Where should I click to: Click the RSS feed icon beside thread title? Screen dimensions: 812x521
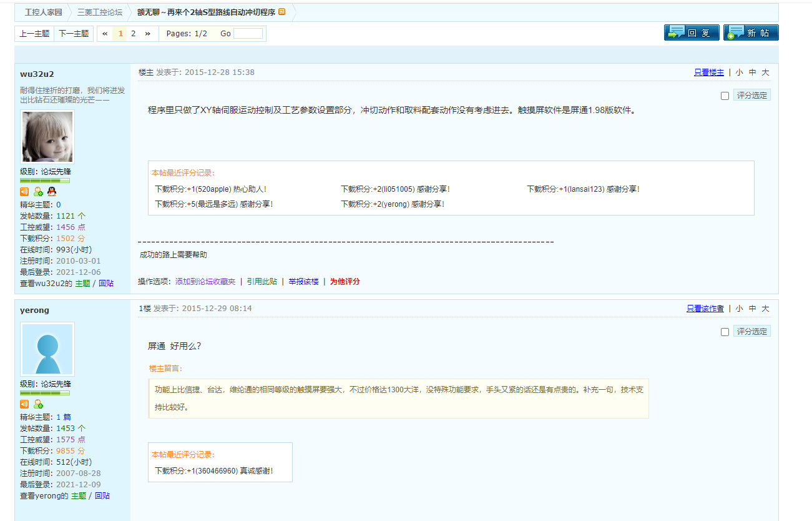coord(282,12)
